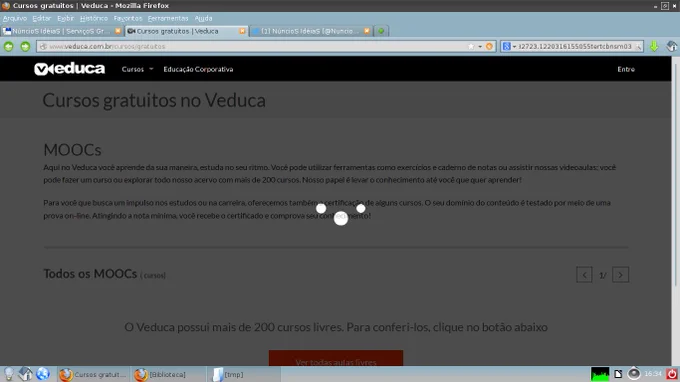This screenshot has height=382, width=680.
Task: Open the volume speaker icon in tray
Action: coord(634,374)
